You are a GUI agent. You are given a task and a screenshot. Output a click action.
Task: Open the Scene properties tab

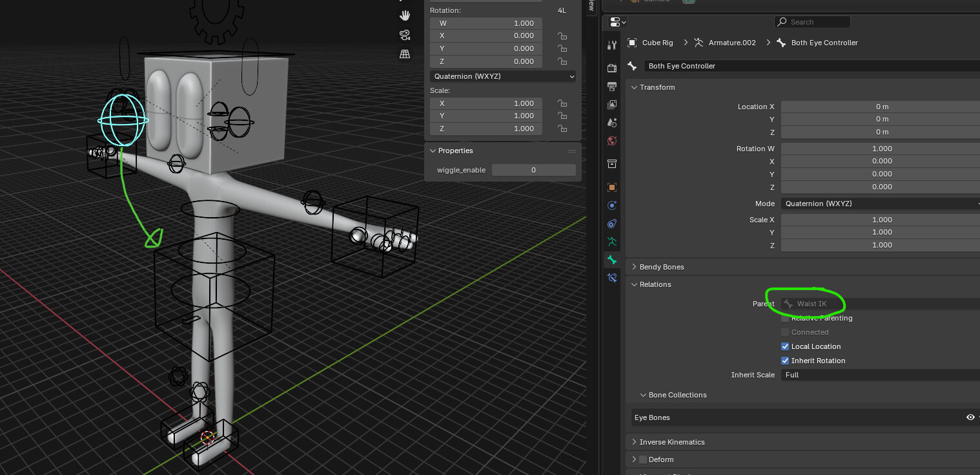coord(612,122)
